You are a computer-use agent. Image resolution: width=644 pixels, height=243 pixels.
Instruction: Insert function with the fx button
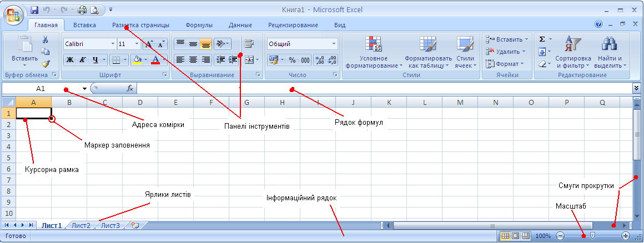[x=130, y=88]
